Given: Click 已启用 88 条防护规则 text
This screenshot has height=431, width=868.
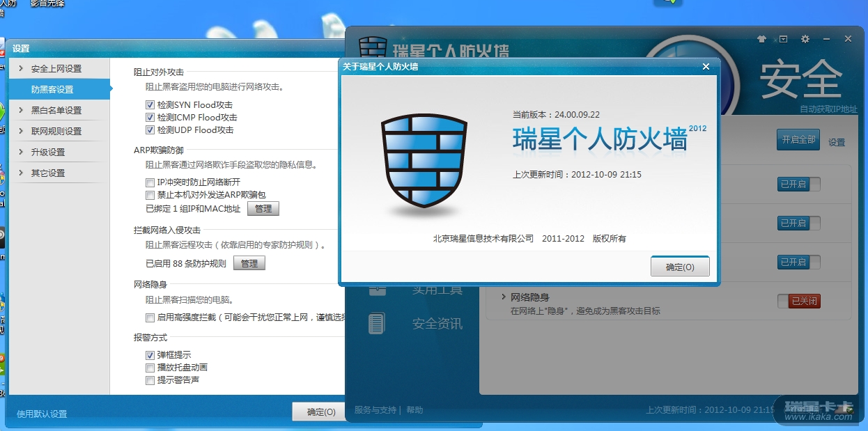Looking at the screenshot, I should coord(186,263).
